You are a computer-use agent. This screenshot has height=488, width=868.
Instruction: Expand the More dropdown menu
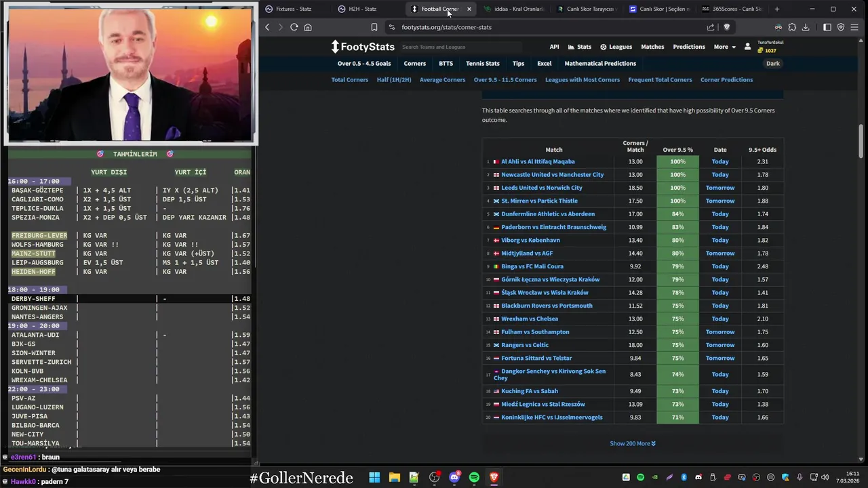pyautogui.click(x=725, y=47)
